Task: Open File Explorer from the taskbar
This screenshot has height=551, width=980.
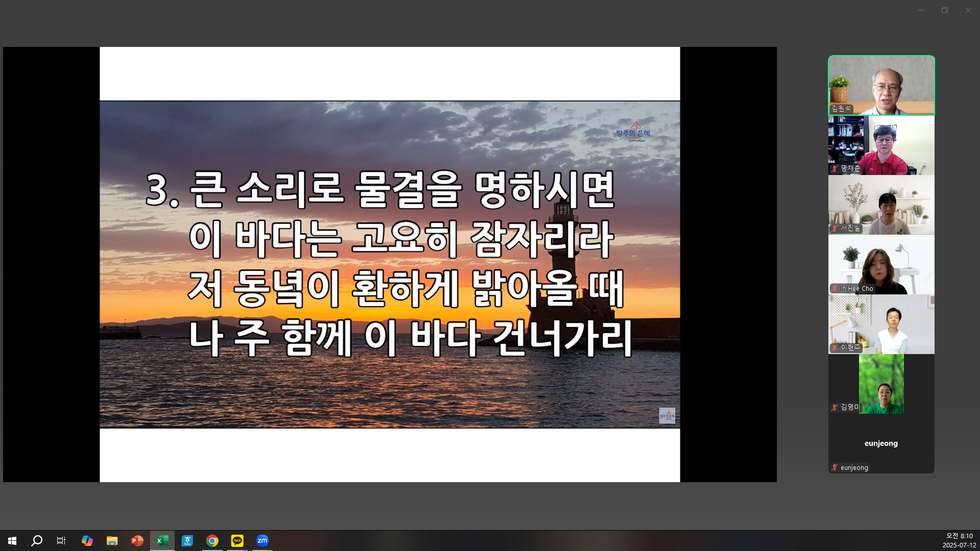Action: [x=112, y=541]
